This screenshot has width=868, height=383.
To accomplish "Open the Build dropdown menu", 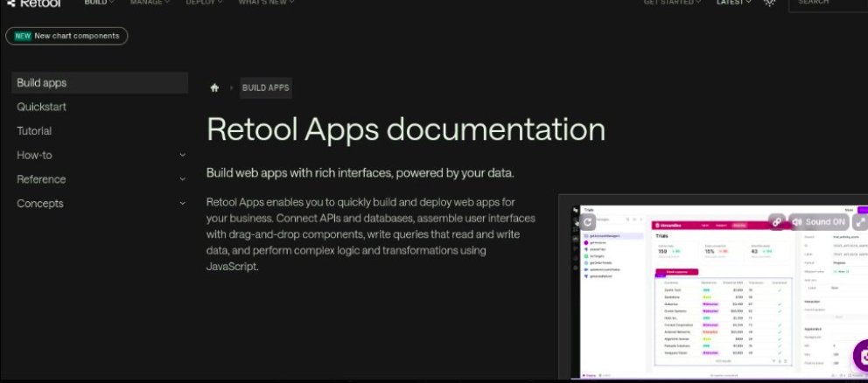I will (x=99, y=3).
